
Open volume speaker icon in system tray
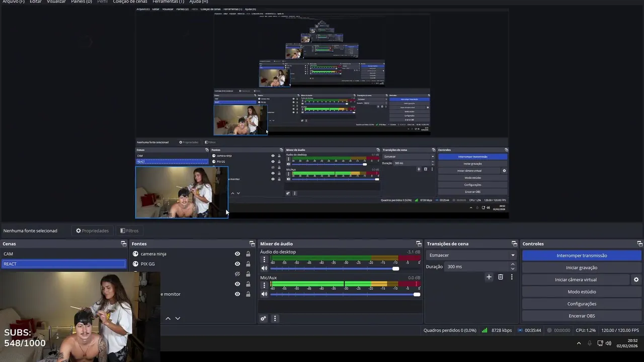point(608,343)
